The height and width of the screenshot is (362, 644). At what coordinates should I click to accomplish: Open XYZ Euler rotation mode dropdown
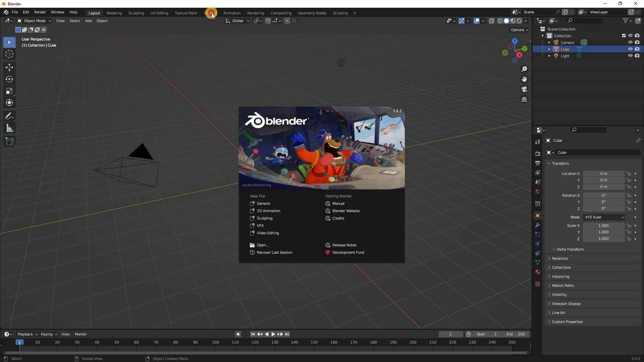point(604,217)
